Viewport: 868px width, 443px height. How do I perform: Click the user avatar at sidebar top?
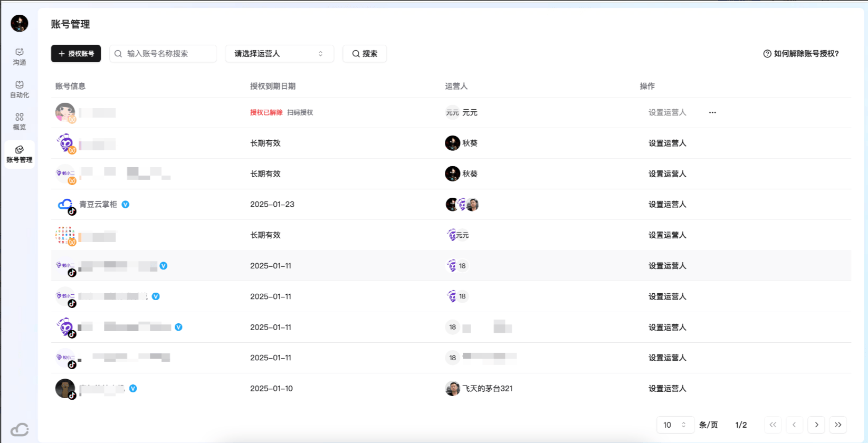coord(20,23)
